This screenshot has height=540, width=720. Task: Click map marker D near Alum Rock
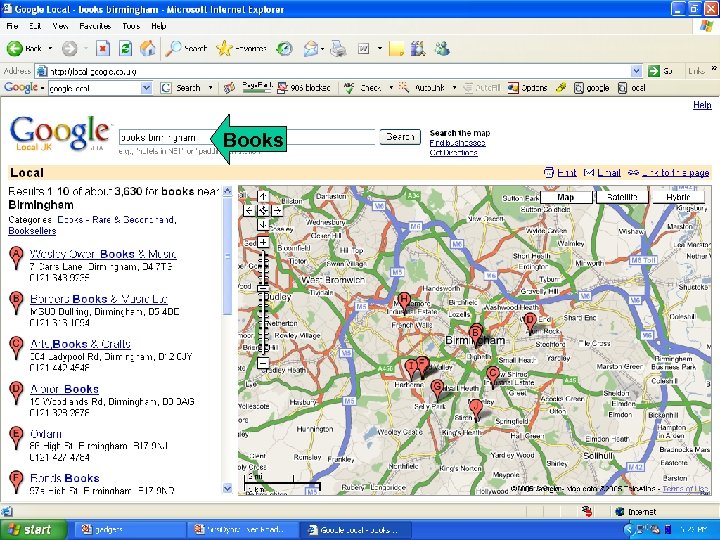click(530, 322)
